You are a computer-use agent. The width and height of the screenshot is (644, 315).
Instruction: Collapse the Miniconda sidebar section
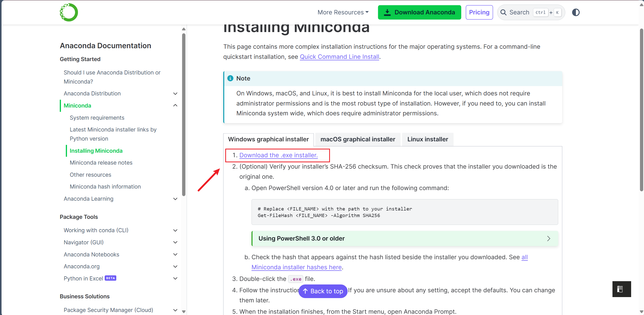coord(175,106)
